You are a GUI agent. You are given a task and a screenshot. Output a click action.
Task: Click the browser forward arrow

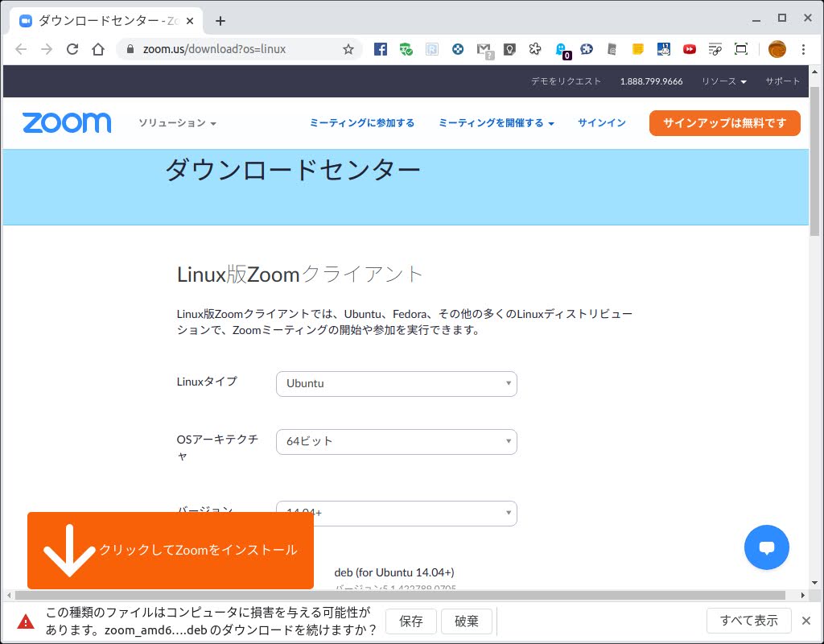click(x=47, y=49)
